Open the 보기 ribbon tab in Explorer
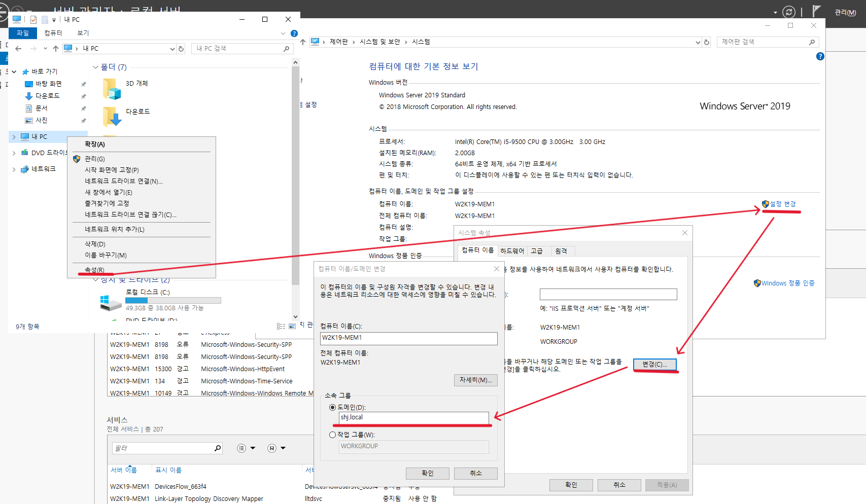866x504 pixels. coord(83,33)
